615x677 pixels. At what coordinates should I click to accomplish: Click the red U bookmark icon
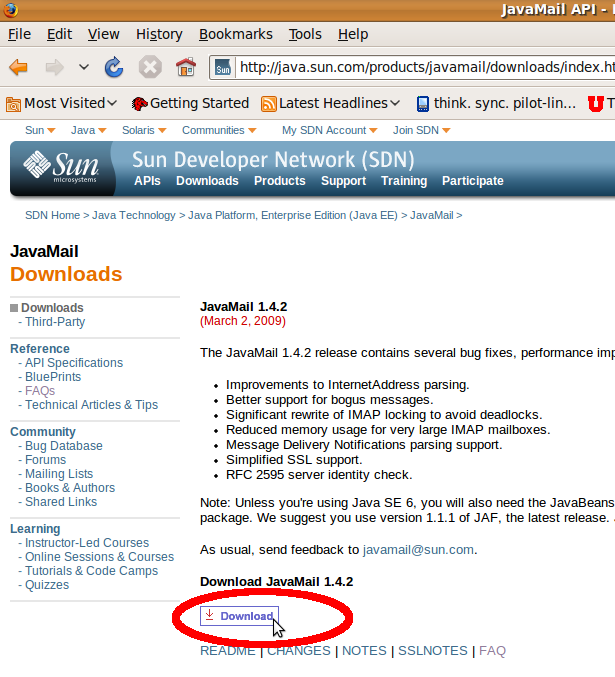point(596,104)
